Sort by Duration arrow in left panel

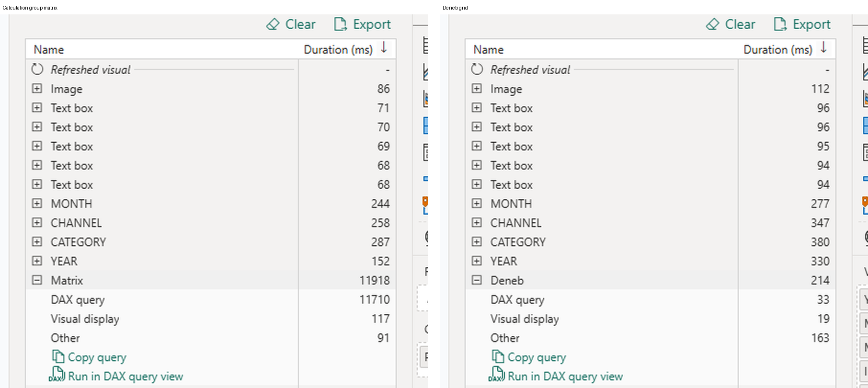(384, 48)
